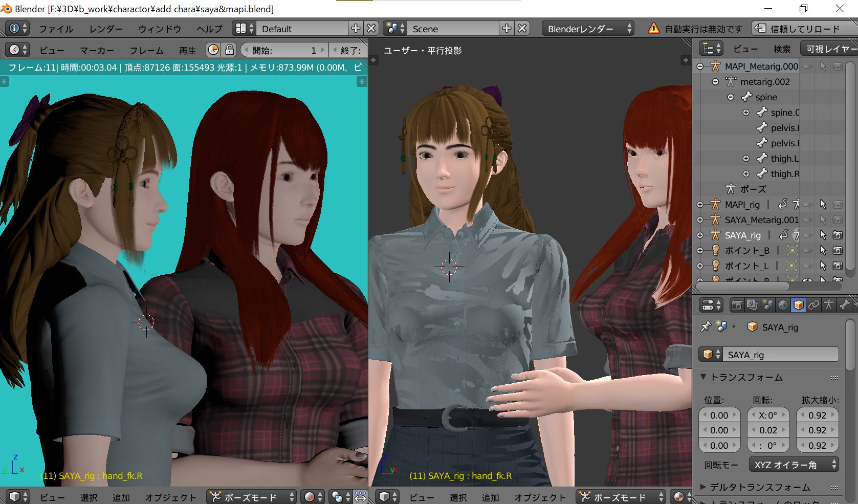Select the Constraints chain-link properties tab
This screenshot has height=504, width=858.
coord(813,305)
